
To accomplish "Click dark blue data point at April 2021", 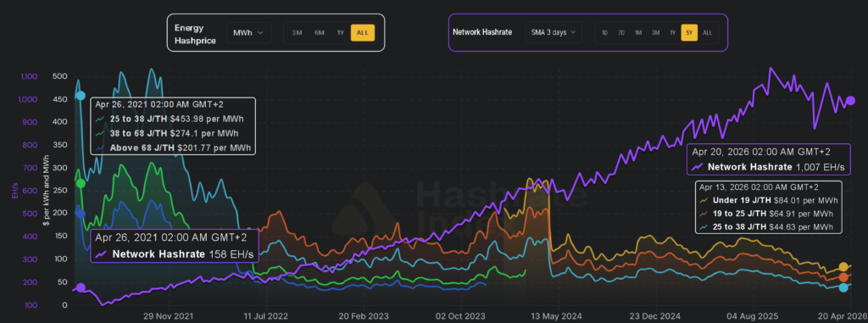I will coord(81,214).
